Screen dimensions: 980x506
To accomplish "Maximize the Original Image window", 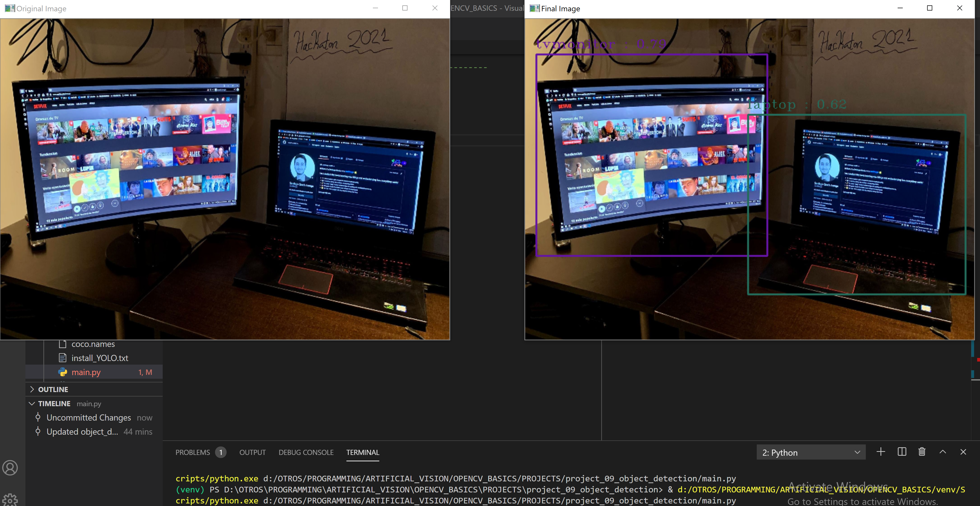I will [x=405, y=8].
